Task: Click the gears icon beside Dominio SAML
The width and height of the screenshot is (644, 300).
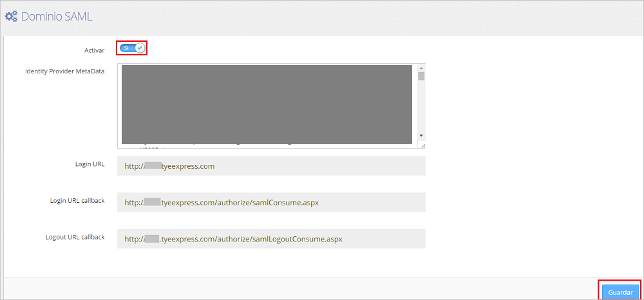Action: pyautogui.click(x=11, y=16)
